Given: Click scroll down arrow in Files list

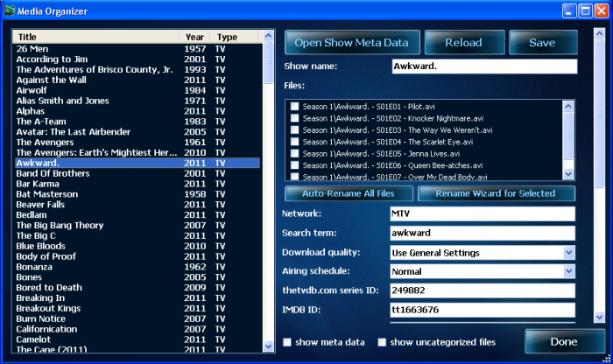Looking at the screenshot, I should 568,174.
